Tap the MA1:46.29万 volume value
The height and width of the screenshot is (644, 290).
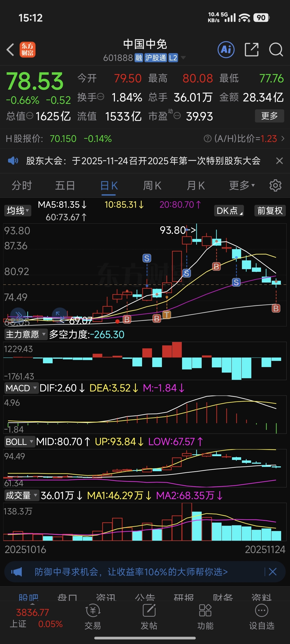119,495
